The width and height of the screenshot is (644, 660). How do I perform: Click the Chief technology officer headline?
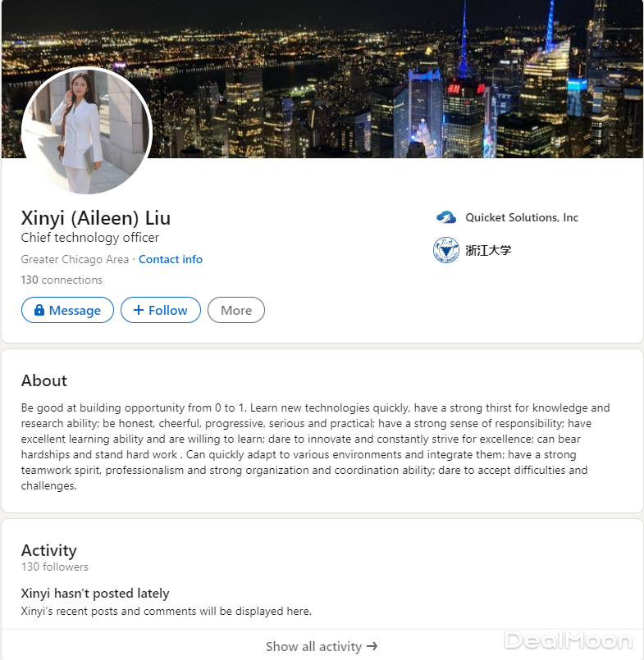click(90, 238)
